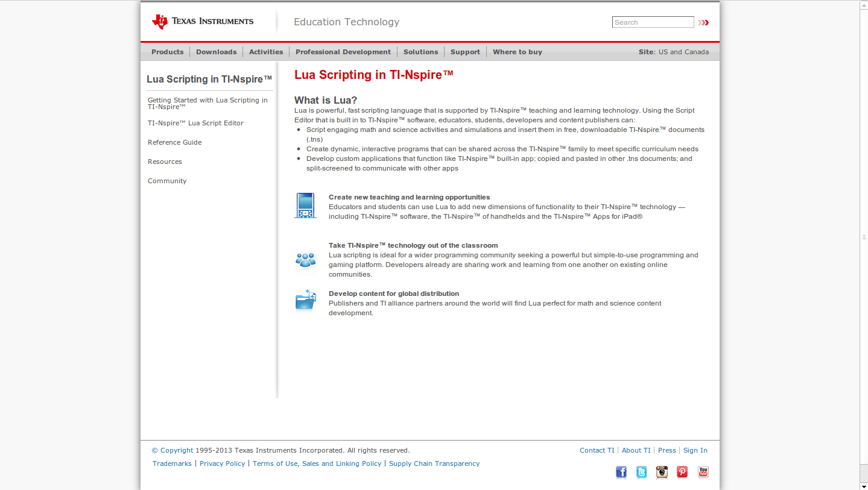The image size is (868, 490).
Task: Open the Facebook icon in the footer
Action: [x=621, y=472]
